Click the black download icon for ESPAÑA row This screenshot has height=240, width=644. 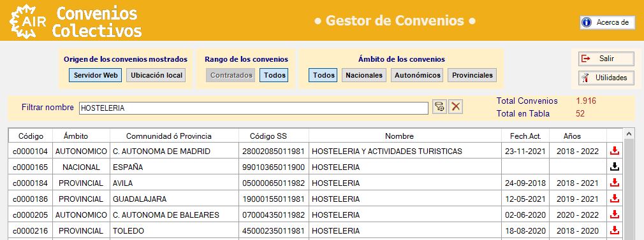click(615, 167)
